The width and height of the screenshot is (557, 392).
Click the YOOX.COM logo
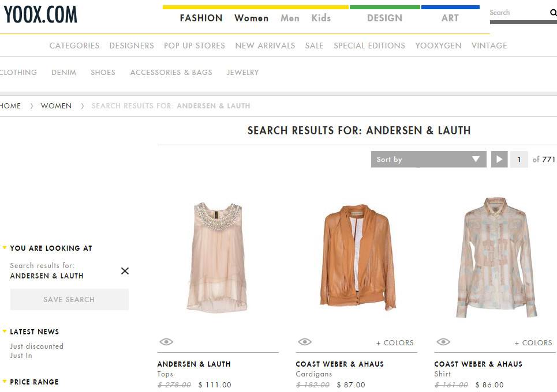coord(40,14)
